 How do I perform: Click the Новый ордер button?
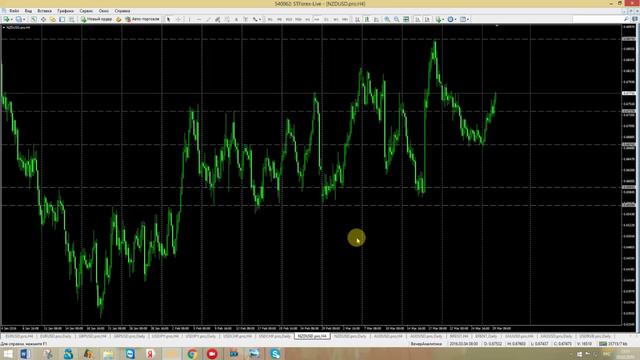[96, 19]
